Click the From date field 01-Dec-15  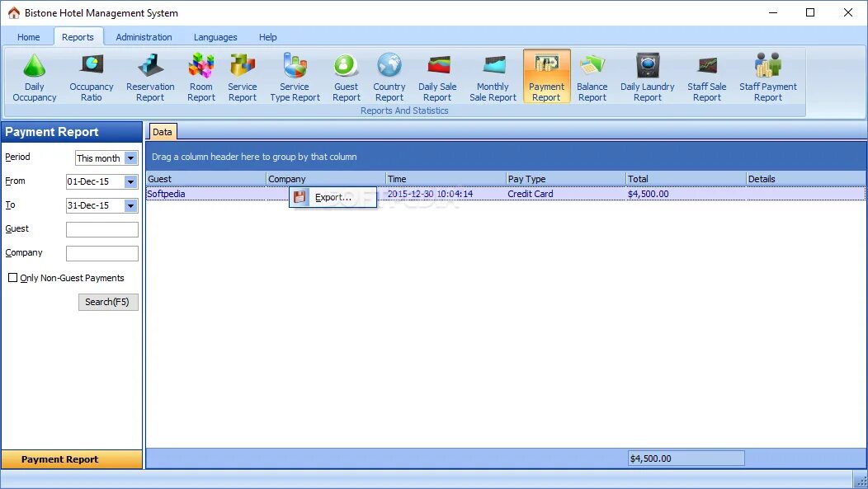click(95, 181)
